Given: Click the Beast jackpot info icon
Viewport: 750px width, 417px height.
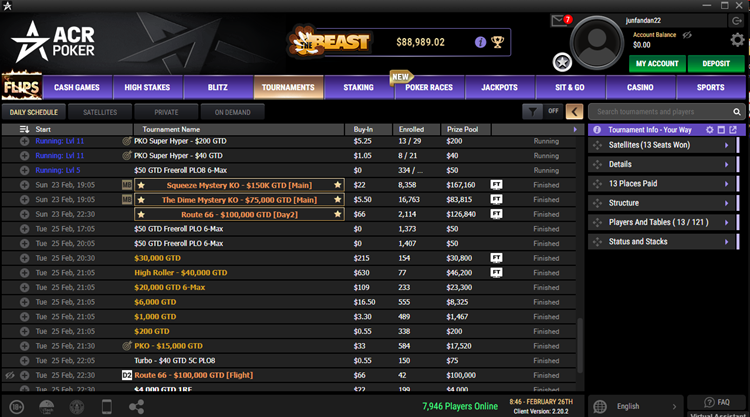Looking at the screenshot, I should click(480, 42).
